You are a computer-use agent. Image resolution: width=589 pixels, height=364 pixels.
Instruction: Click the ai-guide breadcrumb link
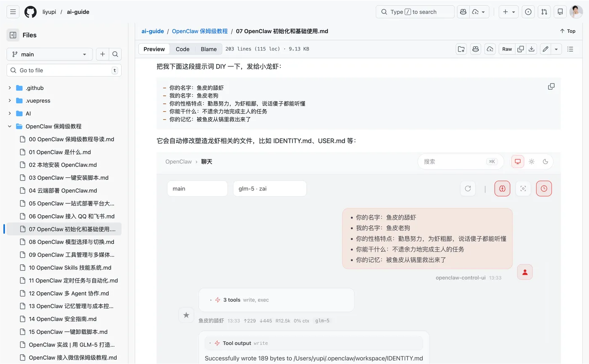[153, 31]
